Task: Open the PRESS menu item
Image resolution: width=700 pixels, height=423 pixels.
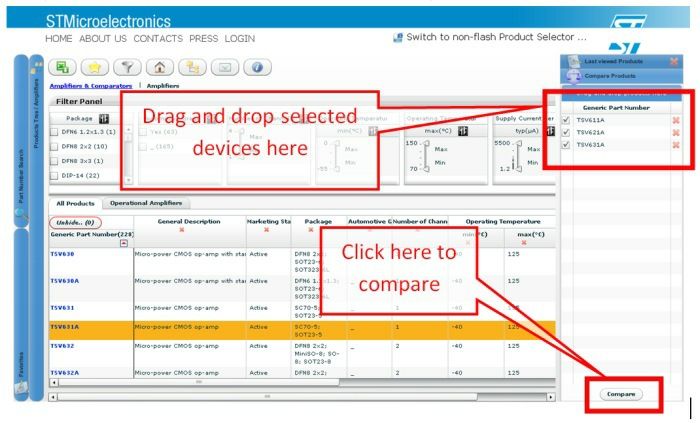Action: coord(204,39)
